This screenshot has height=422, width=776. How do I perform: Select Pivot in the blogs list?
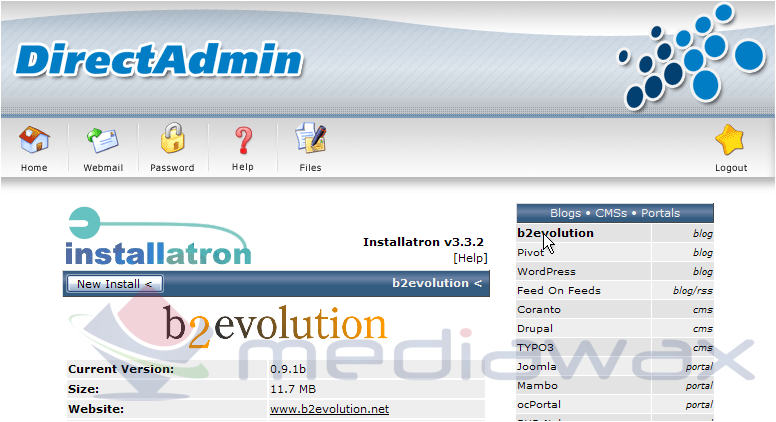(x=531, y=252)
